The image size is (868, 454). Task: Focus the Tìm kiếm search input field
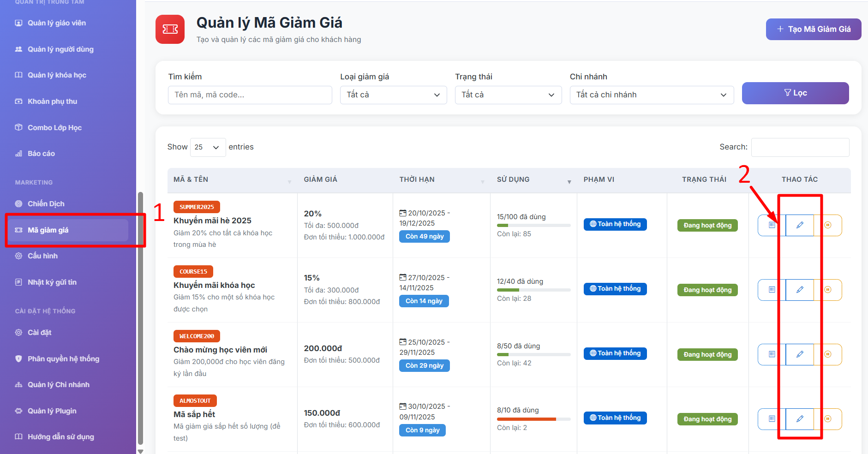(250, 95)
